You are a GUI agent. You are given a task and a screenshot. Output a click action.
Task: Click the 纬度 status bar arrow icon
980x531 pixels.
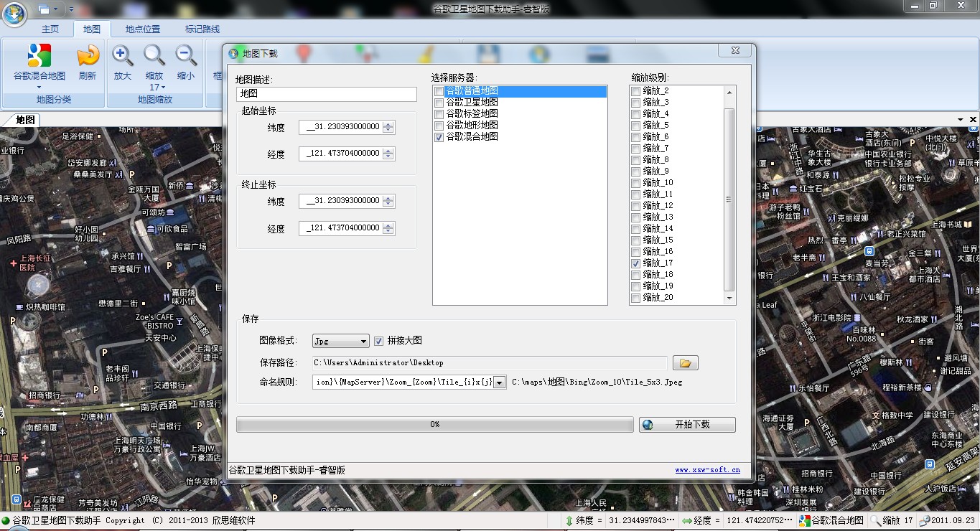click(x=569, y=521)
